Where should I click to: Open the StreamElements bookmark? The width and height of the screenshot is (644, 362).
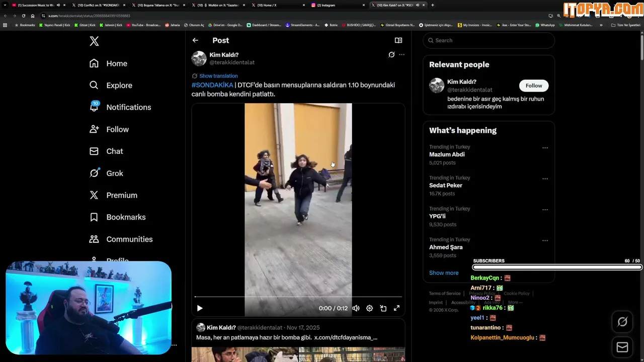tap(302, 25)
